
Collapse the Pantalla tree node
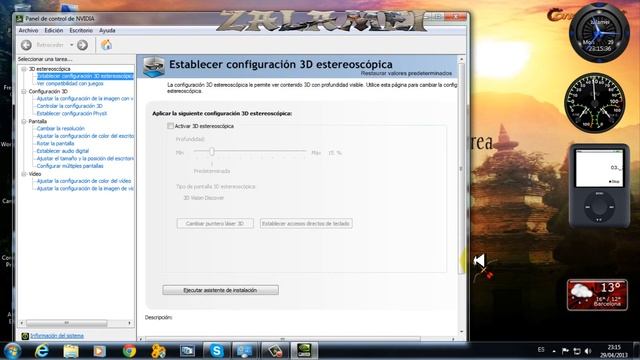click(24, 121)
